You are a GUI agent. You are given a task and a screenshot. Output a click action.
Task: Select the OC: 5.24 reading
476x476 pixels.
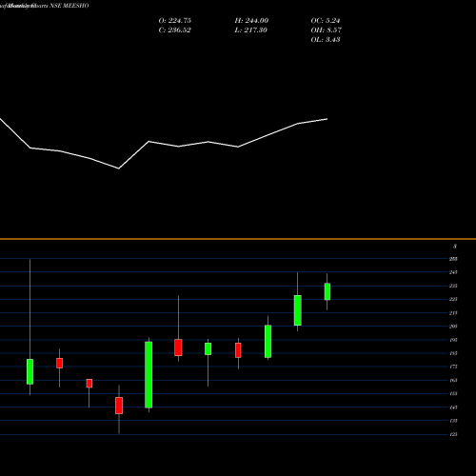pos(326,21)
